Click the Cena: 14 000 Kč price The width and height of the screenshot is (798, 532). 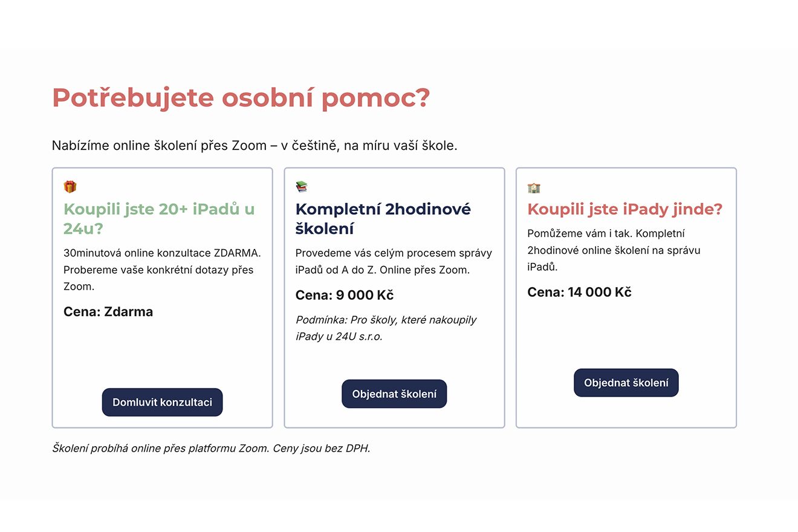[x=579, y=292]
